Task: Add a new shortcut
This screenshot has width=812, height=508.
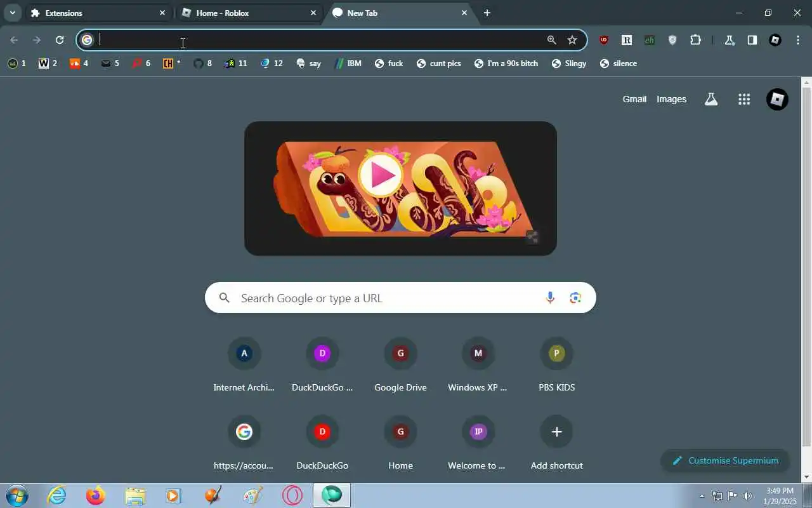Action: tap(556, 443)
